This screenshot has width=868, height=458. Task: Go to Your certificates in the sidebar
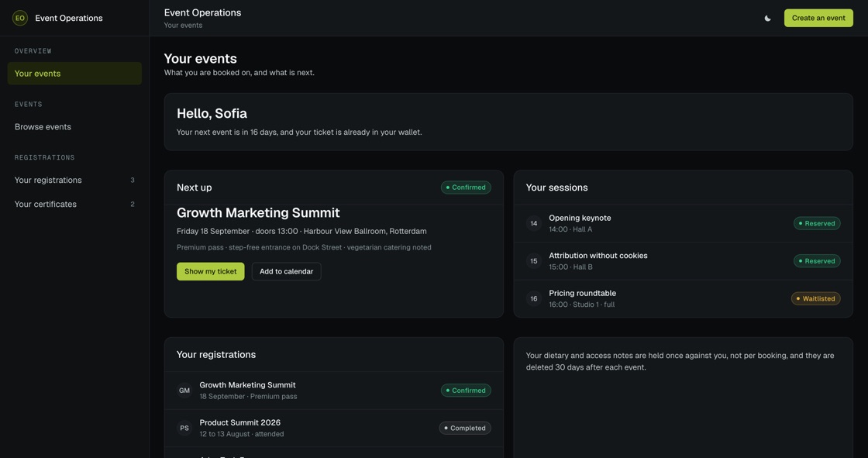pos(74,204)
